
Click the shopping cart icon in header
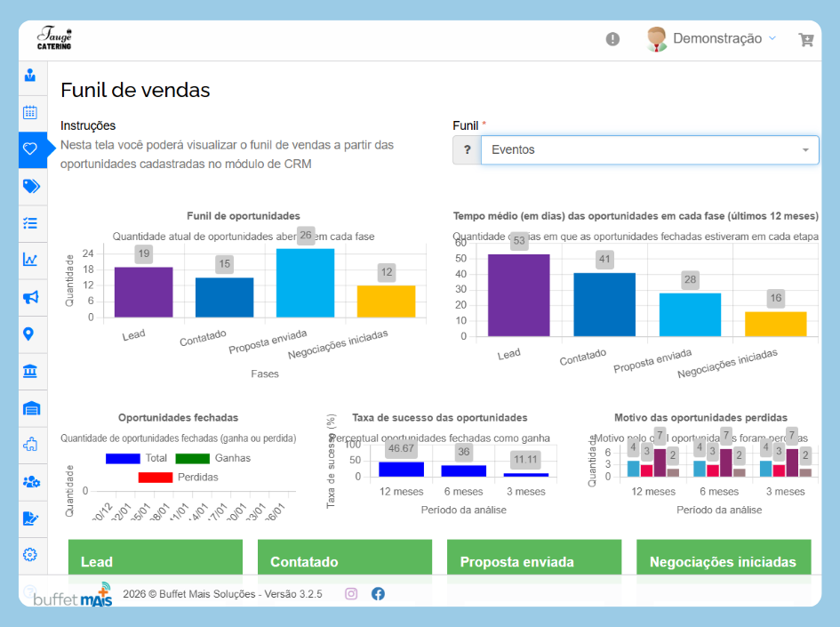pyautogui.click(x=805, y=39)
